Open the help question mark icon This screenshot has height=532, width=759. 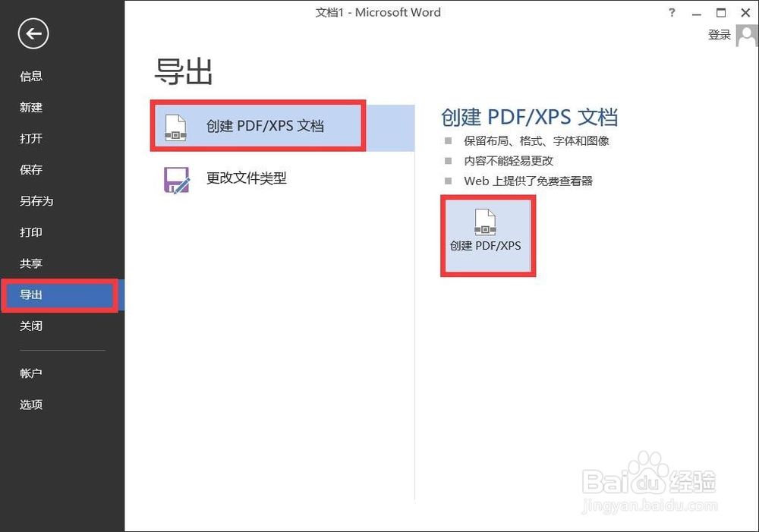[x=672, y=13]
